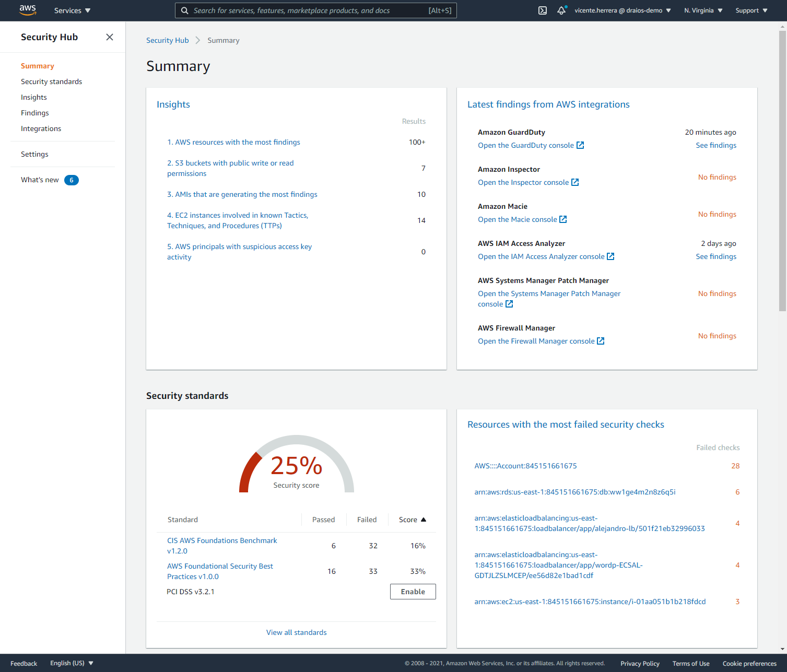Click external-link icon next to IAM Access Analyzer console
Image resolution: width=787 pixels, height=672 pixels.
(x=610, y=256)
